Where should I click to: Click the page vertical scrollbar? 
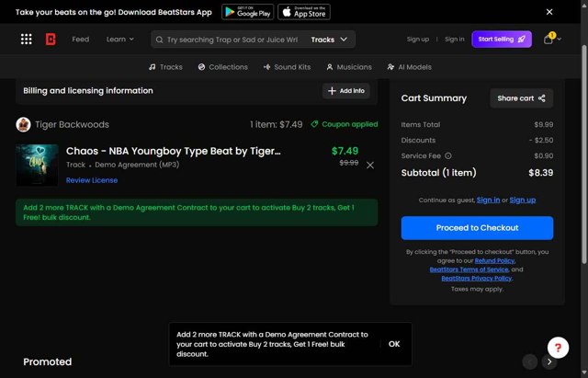584,154
